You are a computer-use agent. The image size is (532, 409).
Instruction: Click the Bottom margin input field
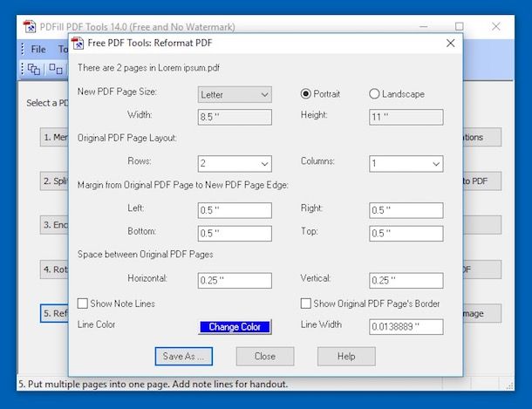pyautogui.click(x=235, y=234)
